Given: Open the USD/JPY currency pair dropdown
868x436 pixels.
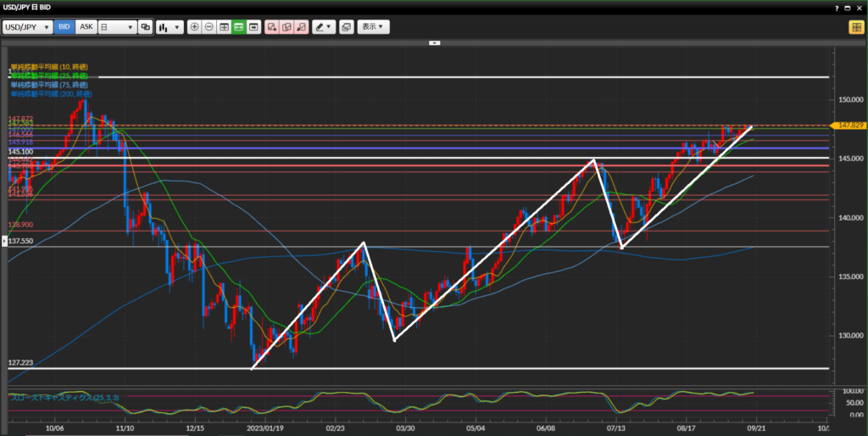Looking at the screenshot, I should (26, 27).
